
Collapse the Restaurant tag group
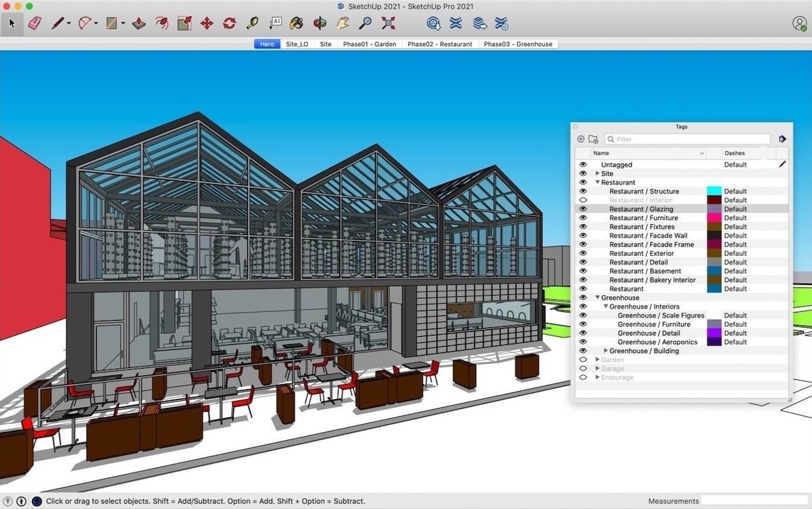(597, 182)
